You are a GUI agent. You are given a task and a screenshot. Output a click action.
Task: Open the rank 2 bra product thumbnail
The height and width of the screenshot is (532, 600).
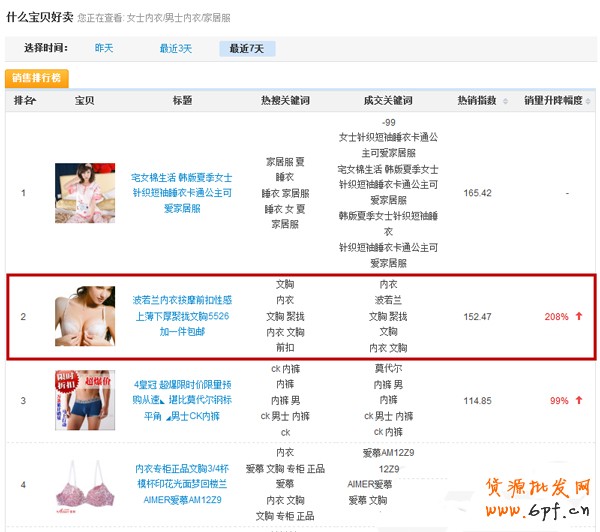(84, 316)
